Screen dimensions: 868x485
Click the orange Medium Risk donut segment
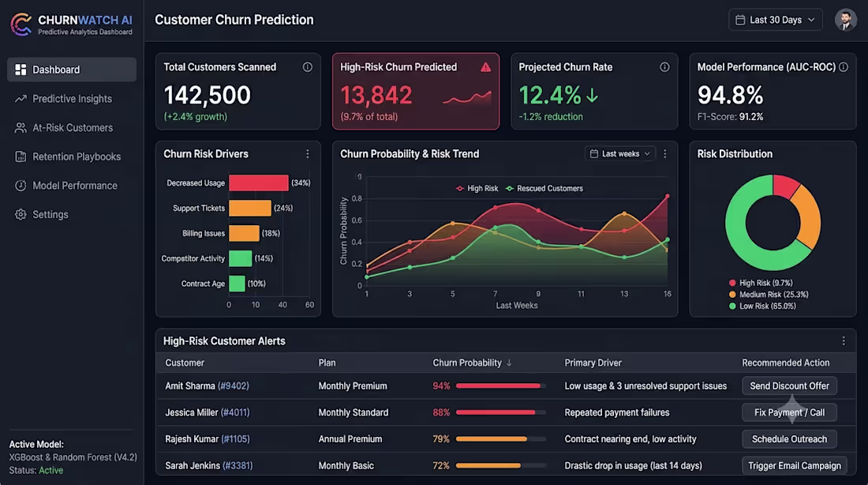coord(809,216)
